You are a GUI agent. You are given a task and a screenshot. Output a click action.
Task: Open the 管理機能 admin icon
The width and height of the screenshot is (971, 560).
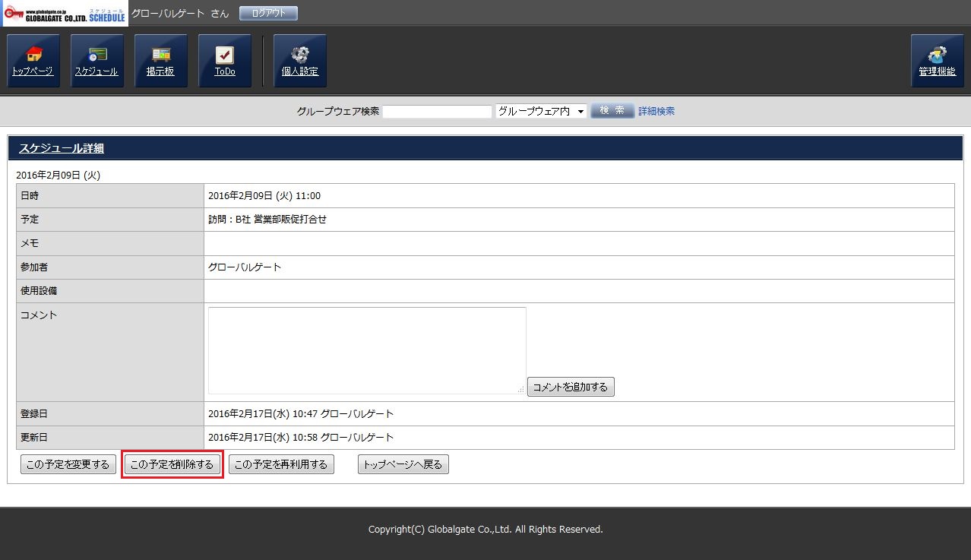tap(937, 61)
